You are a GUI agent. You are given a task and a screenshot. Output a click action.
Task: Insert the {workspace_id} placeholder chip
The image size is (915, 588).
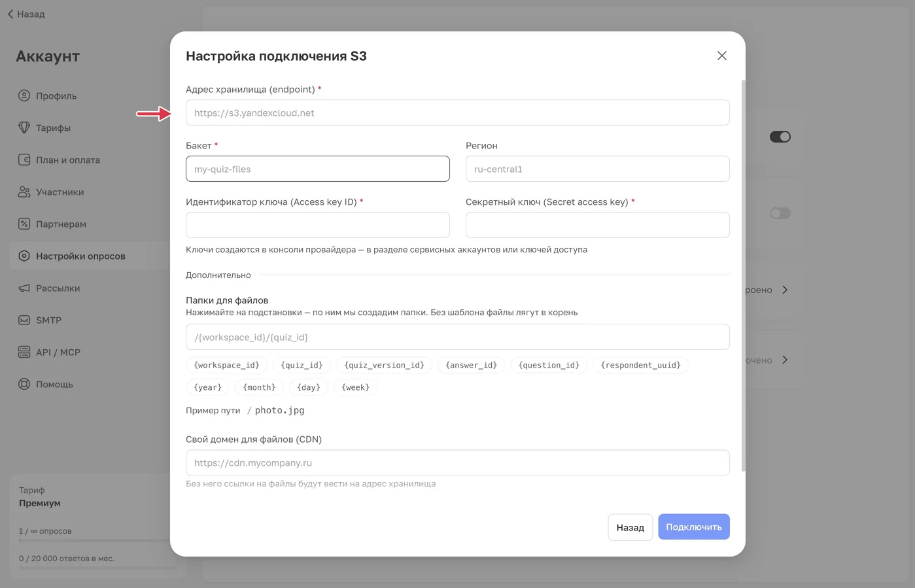coord(226,365)
